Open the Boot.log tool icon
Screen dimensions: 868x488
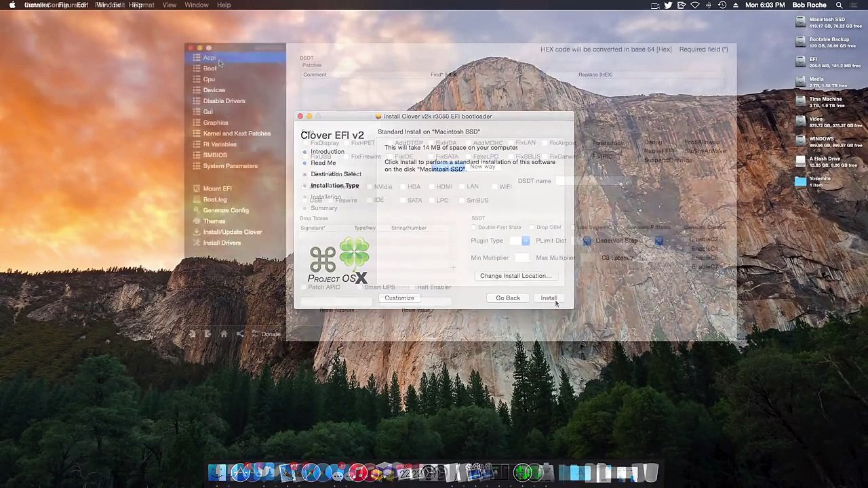point(197,199)
